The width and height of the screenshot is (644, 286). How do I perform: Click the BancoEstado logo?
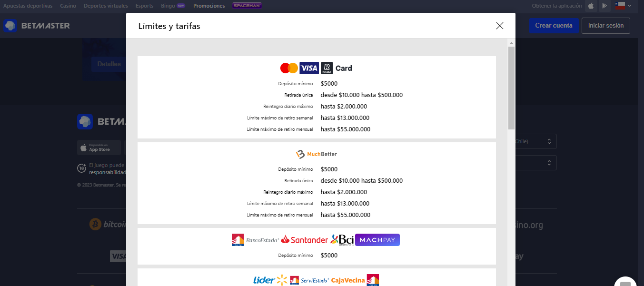[255, 240]
